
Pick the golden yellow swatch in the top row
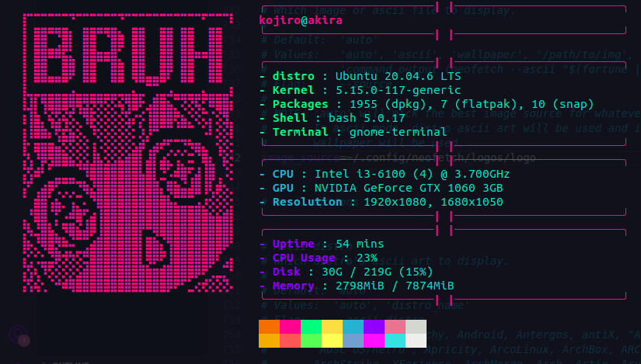(332, 327)
